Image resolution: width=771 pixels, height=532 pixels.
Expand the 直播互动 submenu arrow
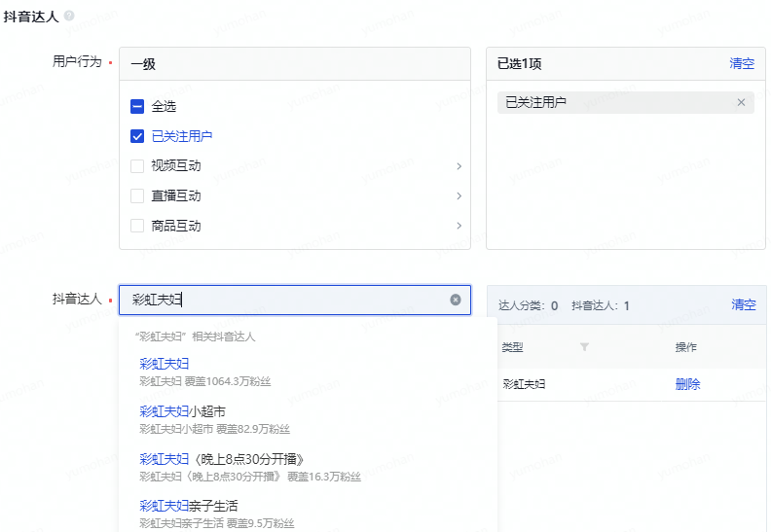459,196
